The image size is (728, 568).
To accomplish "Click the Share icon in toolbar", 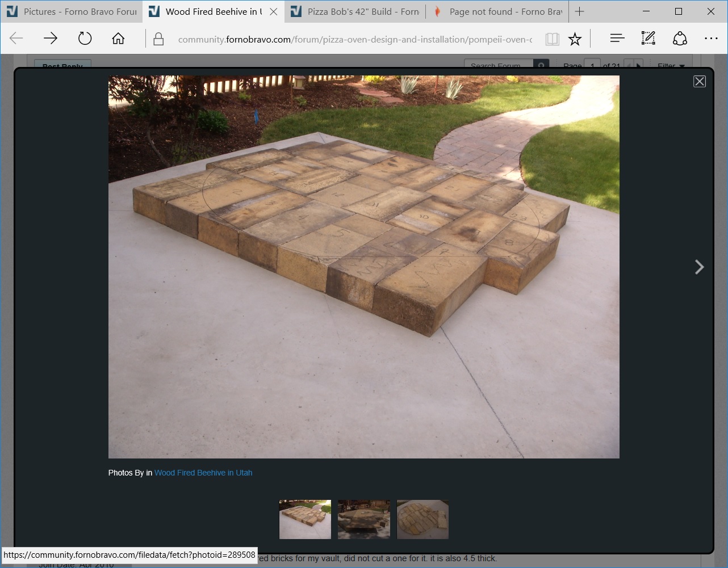I will click(680, 39).
